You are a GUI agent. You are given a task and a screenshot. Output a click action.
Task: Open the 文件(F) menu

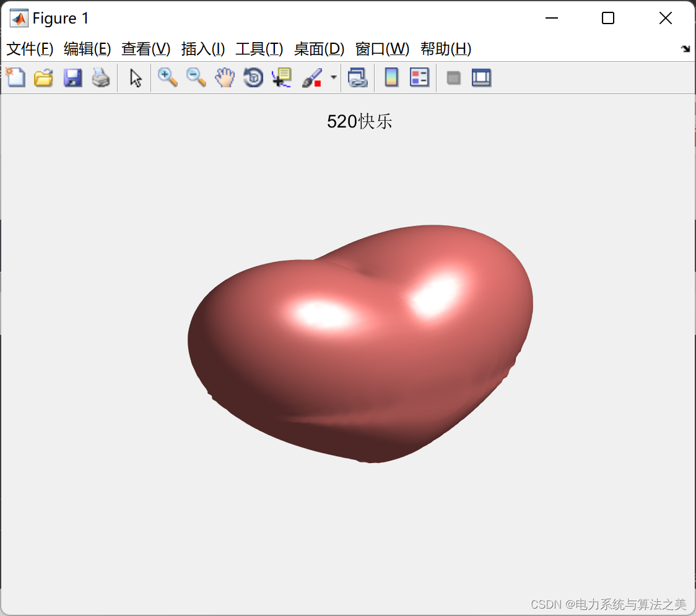coord(30,49)
